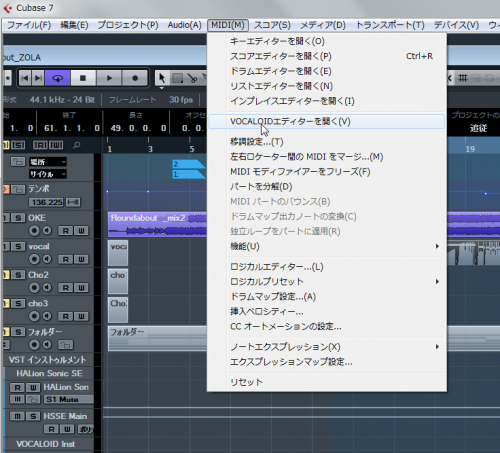
Task: Choose VOCALOIDエディターを開く(V) menu item
Action: (x=326, y=121)
